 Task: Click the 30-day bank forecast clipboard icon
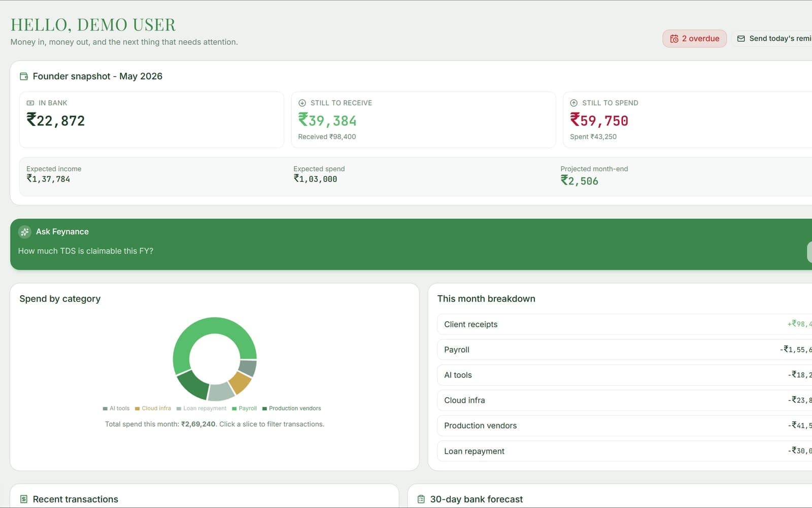click(x=421, y=499)
